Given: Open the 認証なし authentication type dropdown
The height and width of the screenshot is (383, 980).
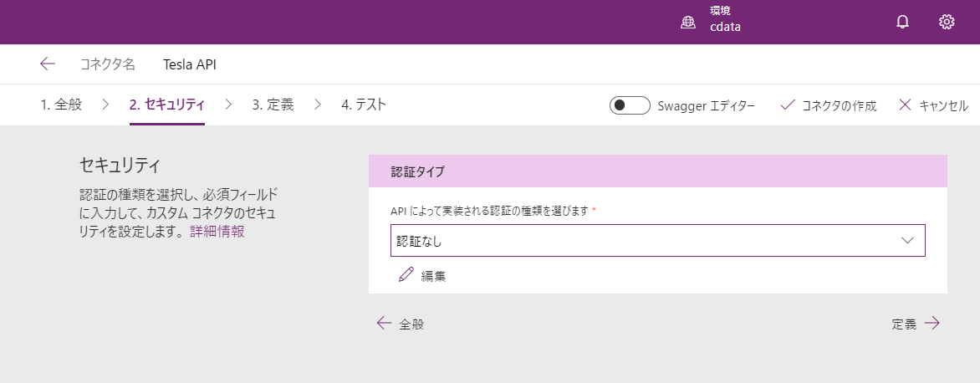Looking at the screenshot, I should click(x=657, y=241).
